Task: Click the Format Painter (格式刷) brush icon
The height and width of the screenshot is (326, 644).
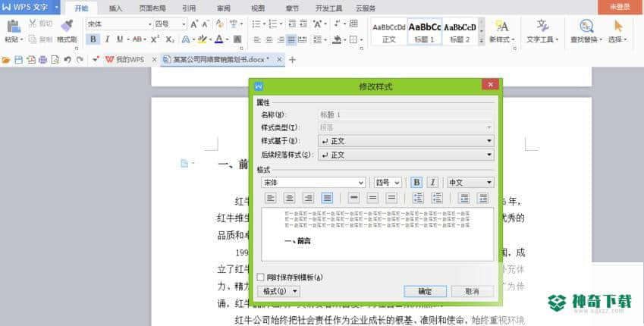Action: 67,26
